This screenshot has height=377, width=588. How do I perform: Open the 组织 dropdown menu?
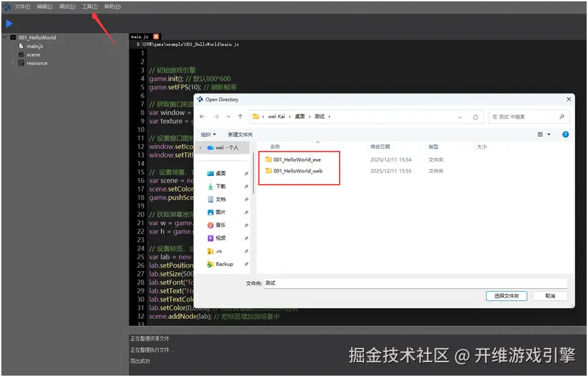point(208,134)
